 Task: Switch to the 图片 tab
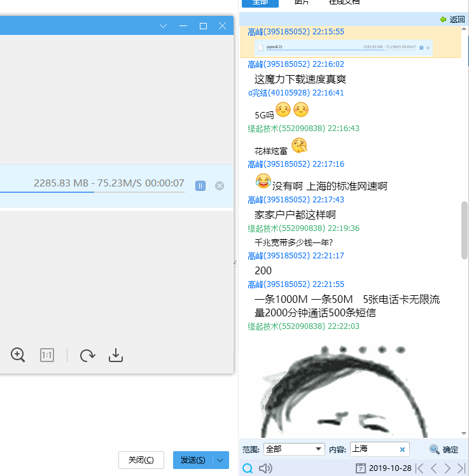click(x=302, y=3)
